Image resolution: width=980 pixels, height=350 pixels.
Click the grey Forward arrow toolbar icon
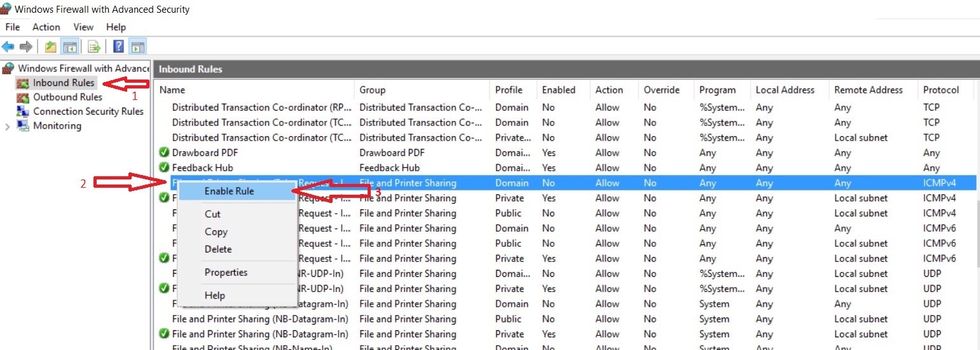(26, 46)
